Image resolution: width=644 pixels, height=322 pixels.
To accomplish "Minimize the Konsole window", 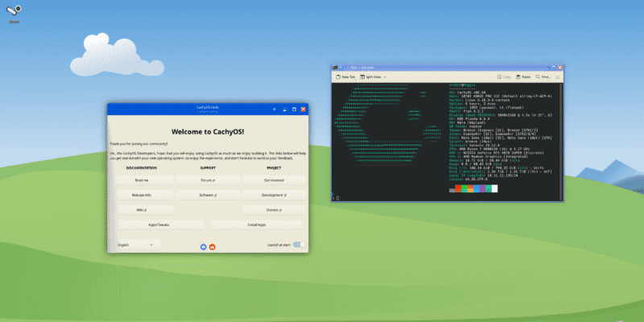I will (x=548, y=68).
